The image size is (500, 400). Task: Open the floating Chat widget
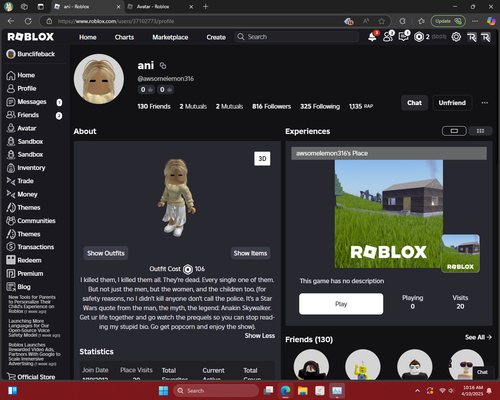coord(482,372)
